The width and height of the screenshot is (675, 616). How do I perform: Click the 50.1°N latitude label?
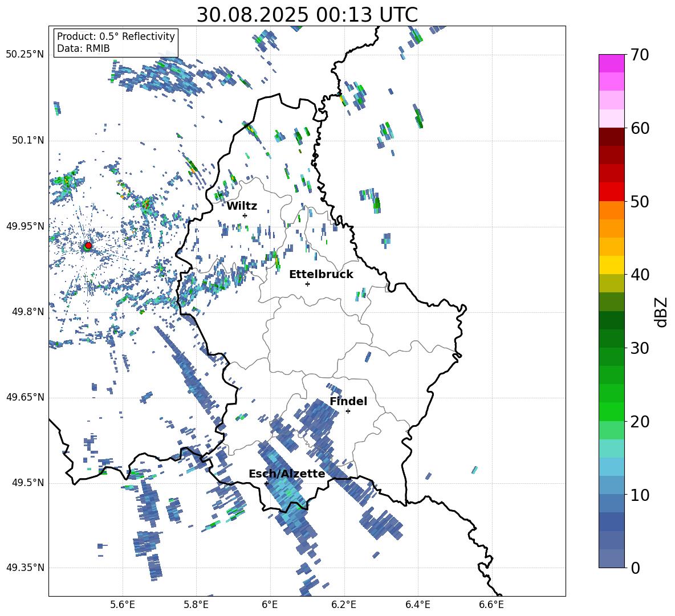click(27, 141)
